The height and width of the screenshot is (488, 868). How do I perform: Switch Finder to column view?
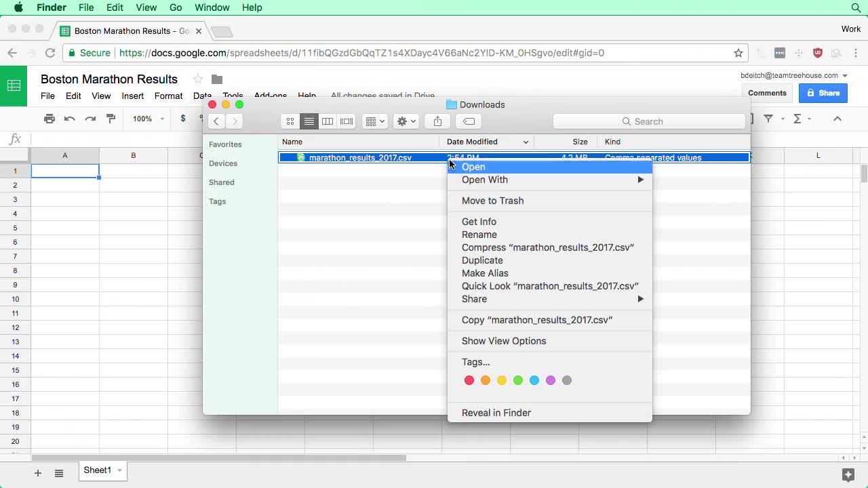pos(328,121)
